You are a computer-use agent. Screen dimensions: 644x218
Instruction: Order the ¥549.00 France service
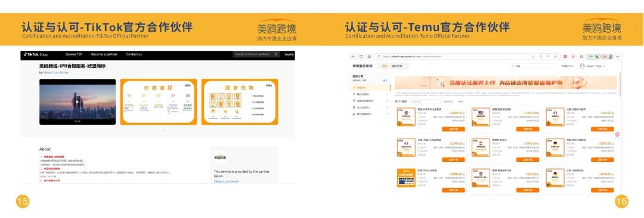[x=602, y=129]
